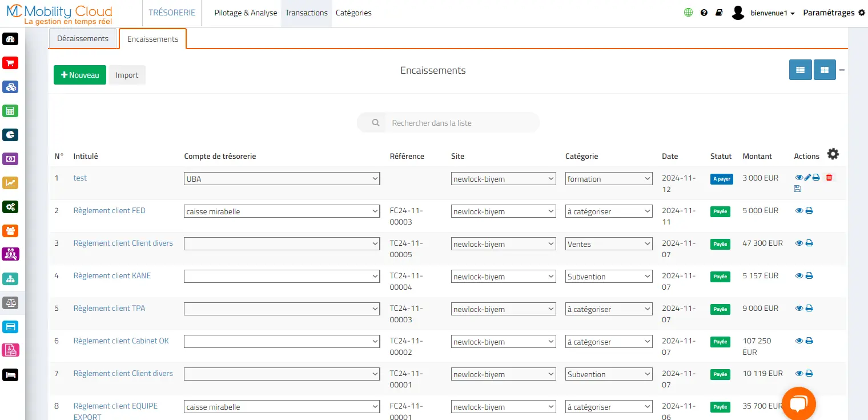Open the help question mark icon

click(704, 13)
